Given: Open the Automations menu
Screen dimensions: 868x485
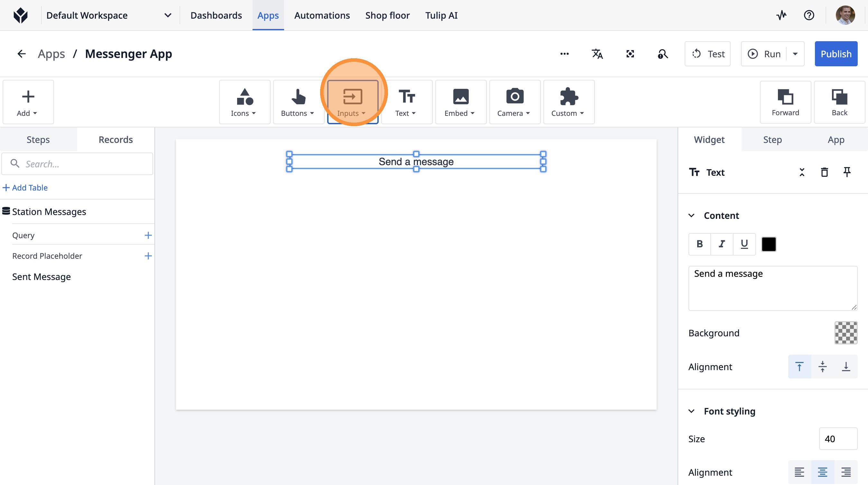Looking at the screenshot, I should click(322, 15).
